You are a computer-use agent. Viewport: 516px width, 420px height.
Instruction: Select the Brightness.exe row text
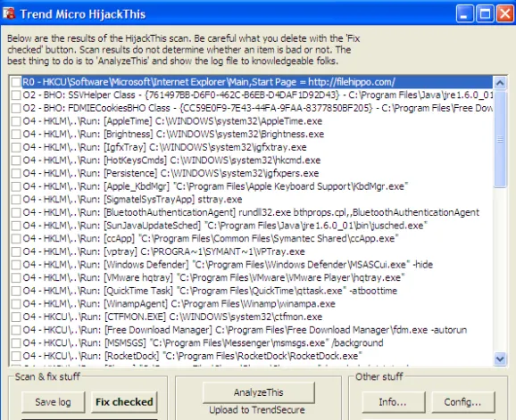point(173,134)
